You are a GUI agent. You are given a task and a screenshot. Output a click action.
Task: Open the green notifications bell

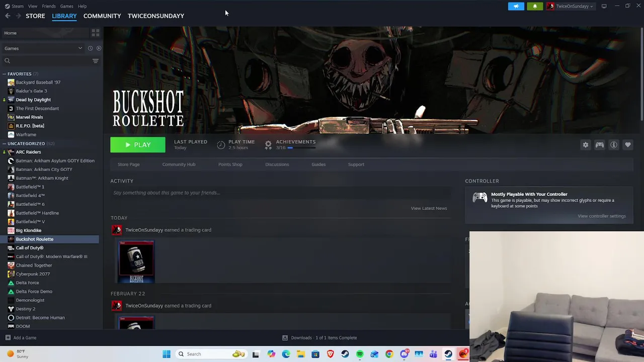(535, 6)
